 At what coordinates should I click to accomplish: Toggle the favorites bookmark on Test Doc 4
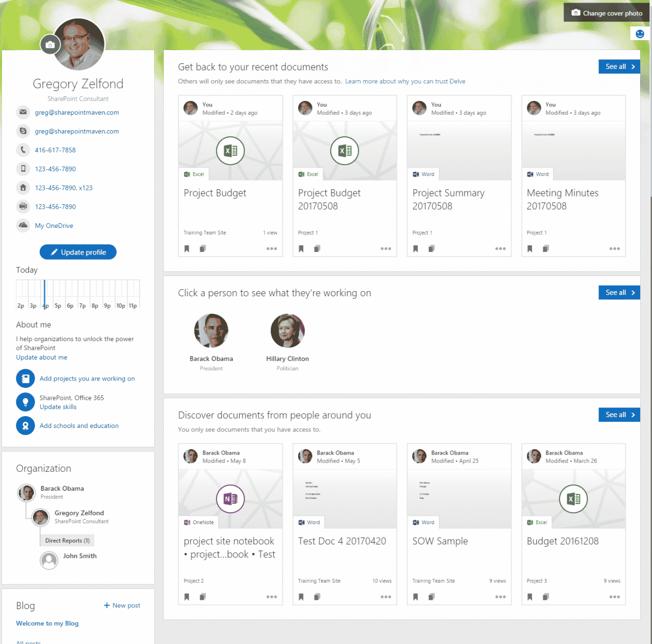click(301, 597)
